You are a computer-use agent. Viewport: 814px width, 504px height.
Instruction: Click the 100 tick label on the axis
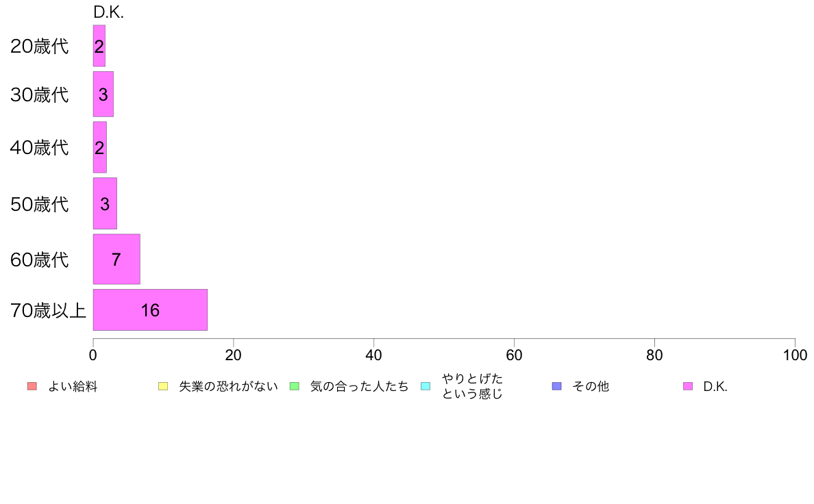tap(795, 355)
